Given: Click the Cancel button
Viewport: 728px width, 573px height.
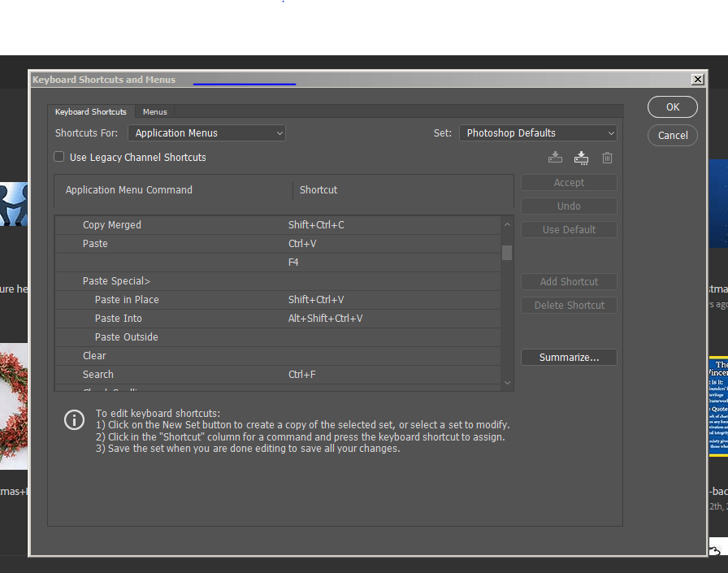Looking at the screenshot, I should tap(672, 135).
